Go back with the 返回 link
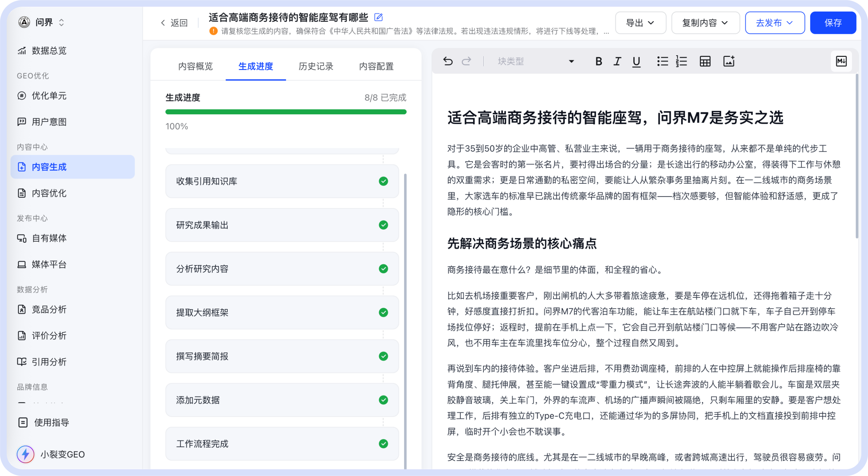 [x=174, y=23]
